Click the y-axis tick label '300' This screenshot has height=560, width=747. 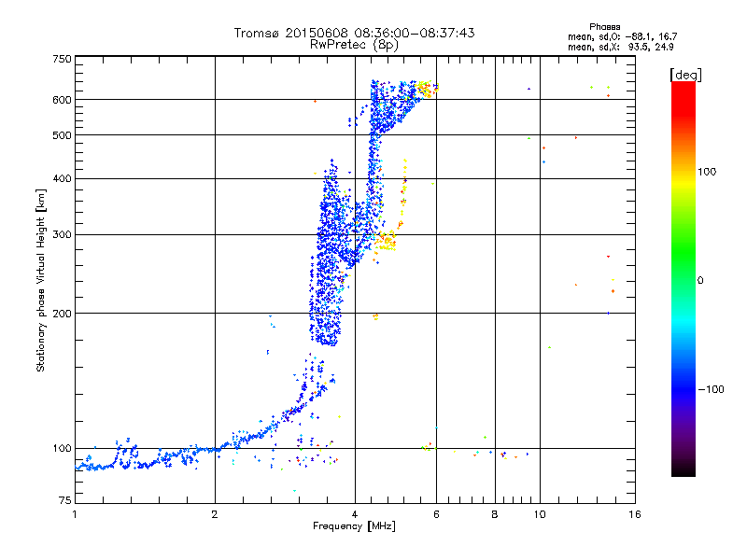(x=62, y=235)
